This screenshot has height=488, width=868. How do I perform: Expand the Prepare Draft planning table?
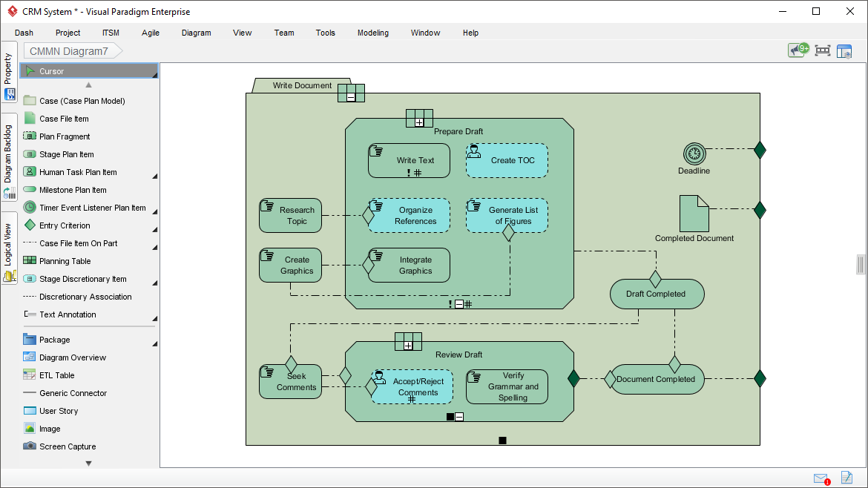point(419,122)
